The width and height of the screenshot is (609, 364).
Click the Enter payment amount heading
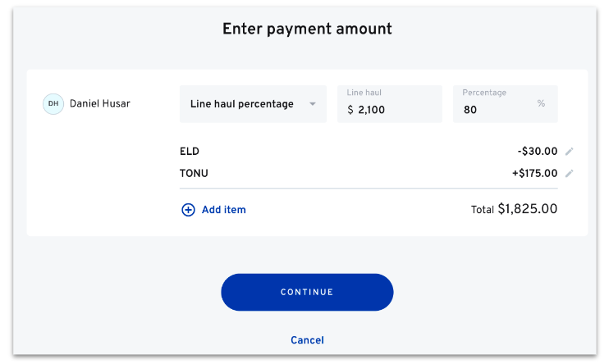(x=307, y=30)
